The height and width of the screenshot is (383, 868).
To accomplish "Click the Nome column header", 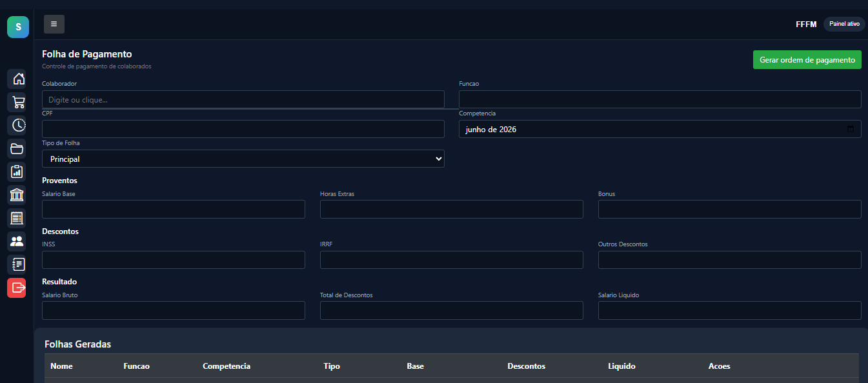I will coord(61,366).
